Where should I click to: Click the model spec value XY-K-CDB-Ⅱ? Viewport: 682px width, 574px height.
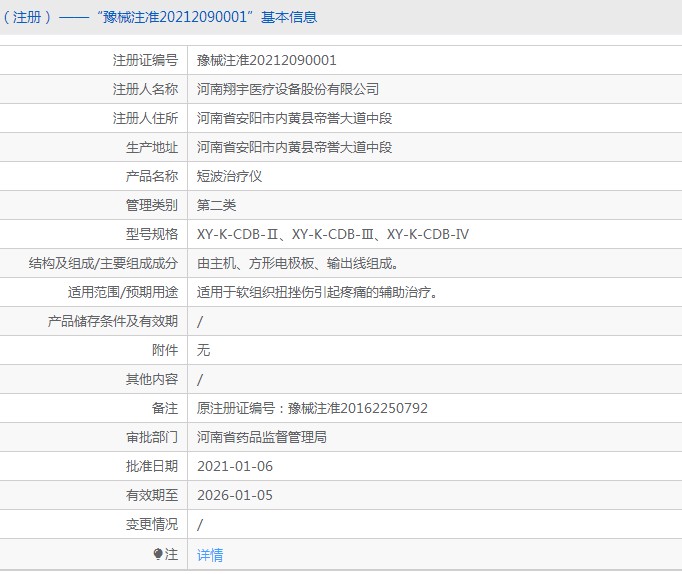click(x=237, y=234)
